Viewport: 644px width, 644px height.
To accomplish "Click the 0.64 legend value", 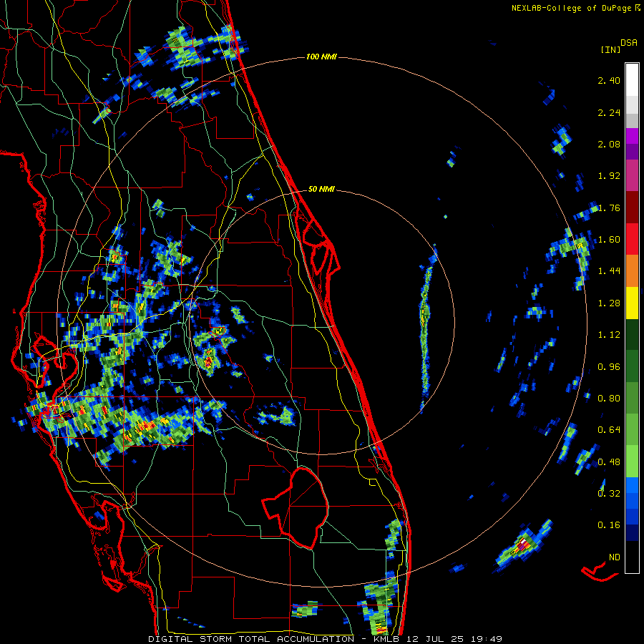I will [609, 430].
